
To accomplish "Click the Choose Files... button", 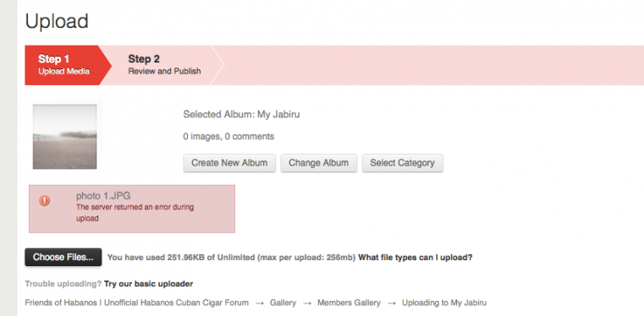I will 63,258.
